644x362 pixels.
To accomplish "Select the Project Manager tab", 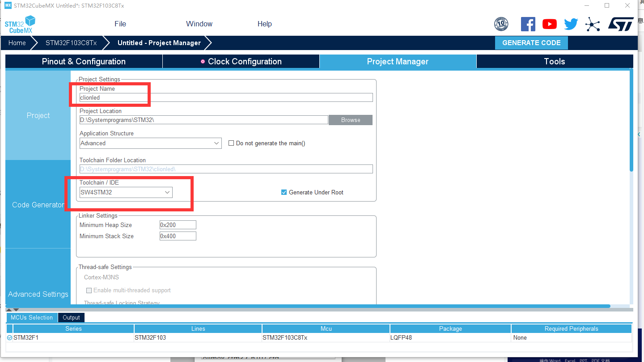I will pyautogui.click(x=398, y=62).
